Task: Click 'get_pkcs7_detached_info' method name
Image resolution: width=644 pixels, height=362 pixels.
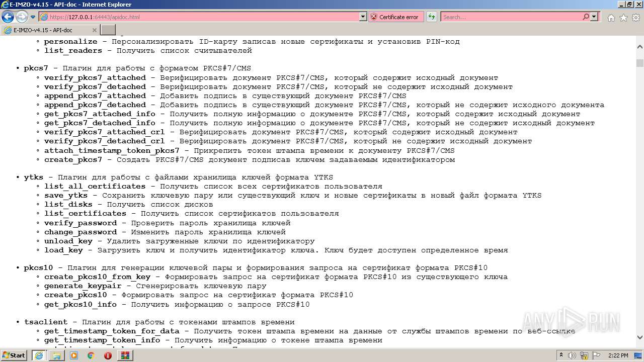Action: [x=100, y=123]
